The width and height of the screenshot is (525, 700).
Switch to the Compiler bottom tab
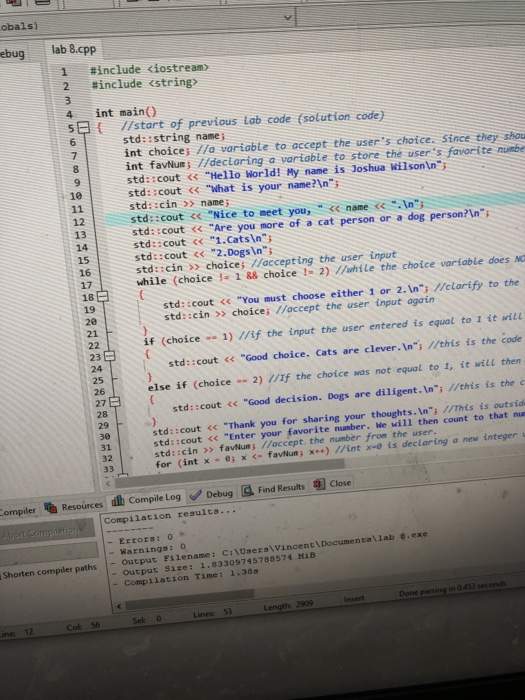pos(18,511)
